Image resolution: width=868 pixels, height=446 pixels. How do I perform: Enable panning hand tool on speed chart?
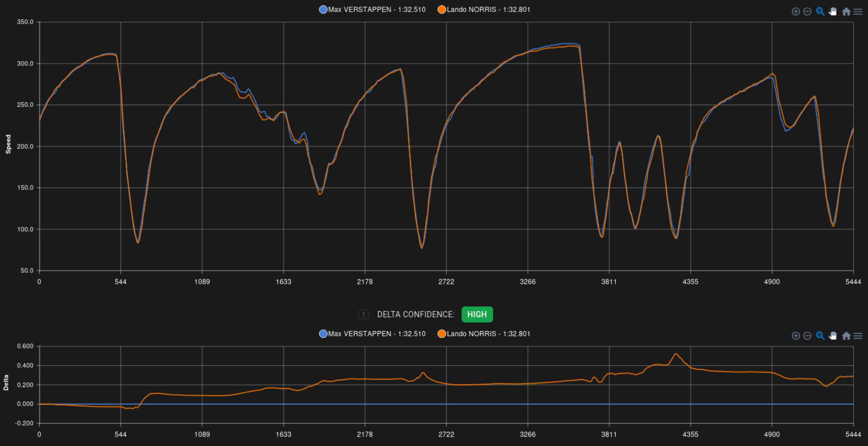click(x=833, y=12)
